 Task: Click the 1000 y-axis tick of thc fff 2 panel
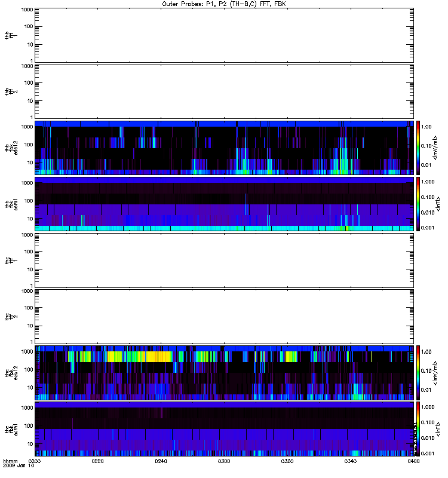(x=27, y=291)
